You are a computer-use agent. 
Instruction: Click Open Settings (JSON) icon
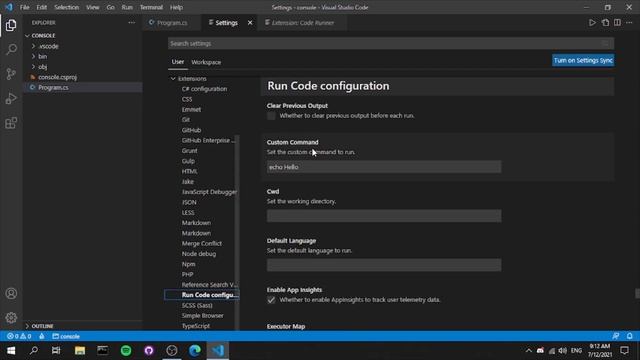605,23
